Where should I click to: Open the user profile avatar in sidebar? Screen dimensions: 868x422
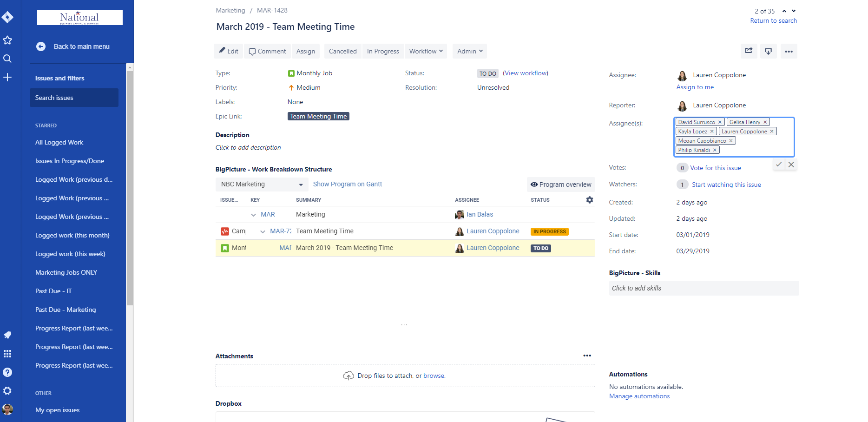(7, 409)
